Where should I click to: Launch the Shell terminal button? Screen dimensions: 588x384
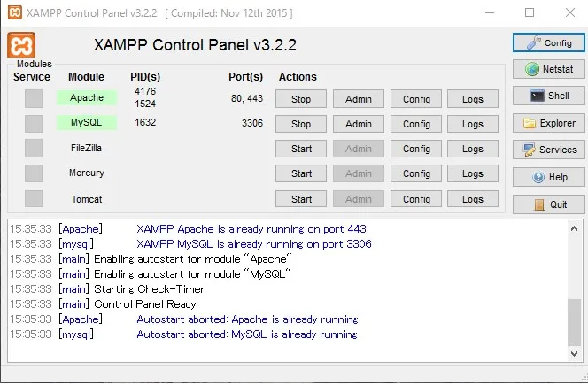[548, 96]
